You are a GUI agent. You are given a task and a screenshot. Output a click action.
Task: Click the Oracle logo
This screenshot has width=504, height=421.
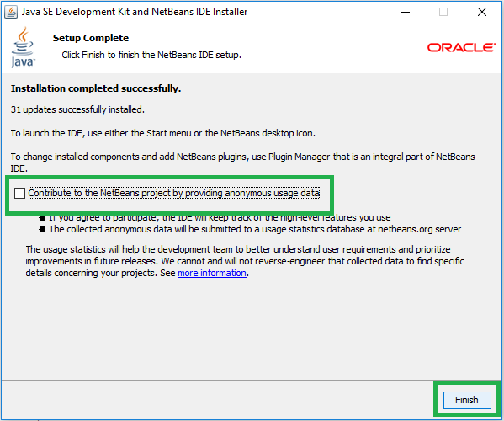point(461,48)
